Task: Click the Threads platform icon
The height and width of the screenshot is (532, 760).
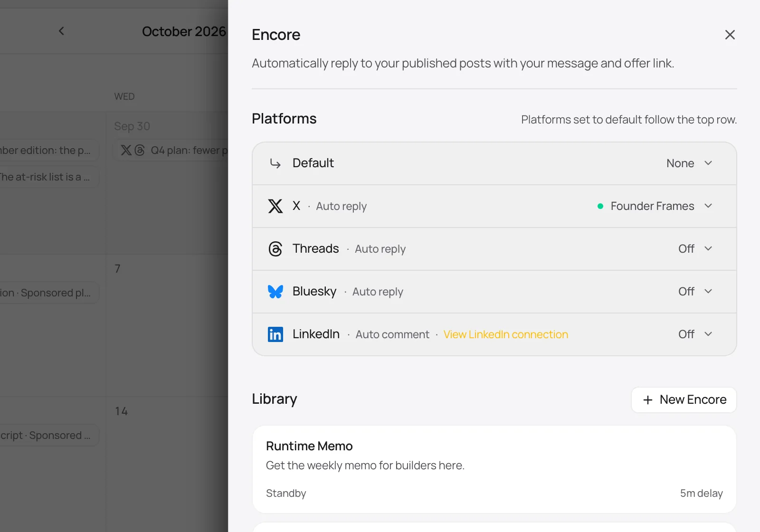Action: point(275,249)
